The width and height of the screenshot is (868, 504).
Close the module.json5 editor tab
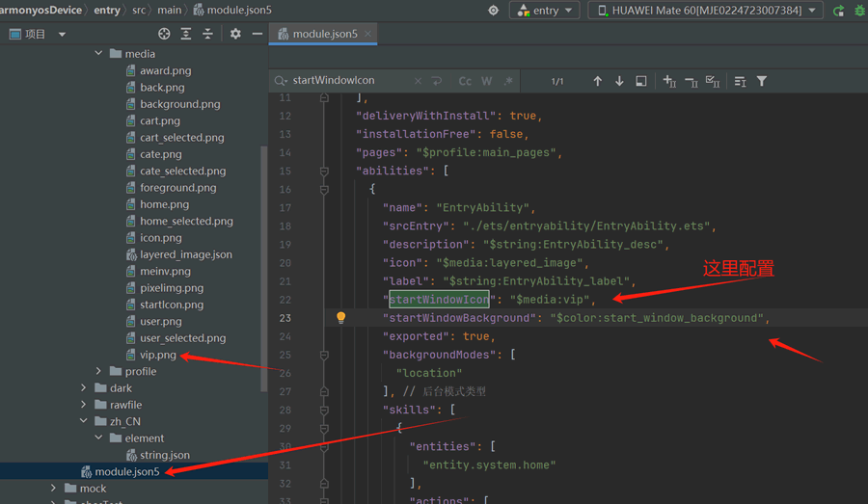tap(367, 34)
